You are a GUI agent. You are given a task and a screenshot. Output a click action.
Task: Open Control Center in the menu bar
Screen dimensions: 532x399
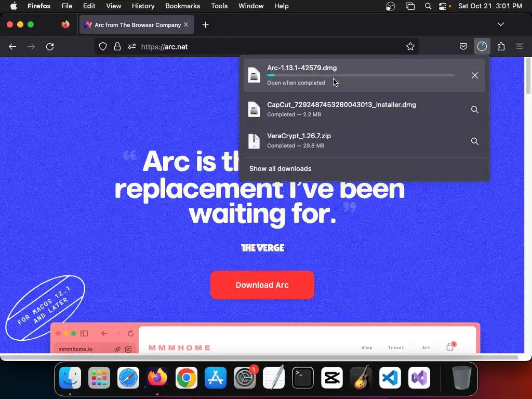pos(443,6)
